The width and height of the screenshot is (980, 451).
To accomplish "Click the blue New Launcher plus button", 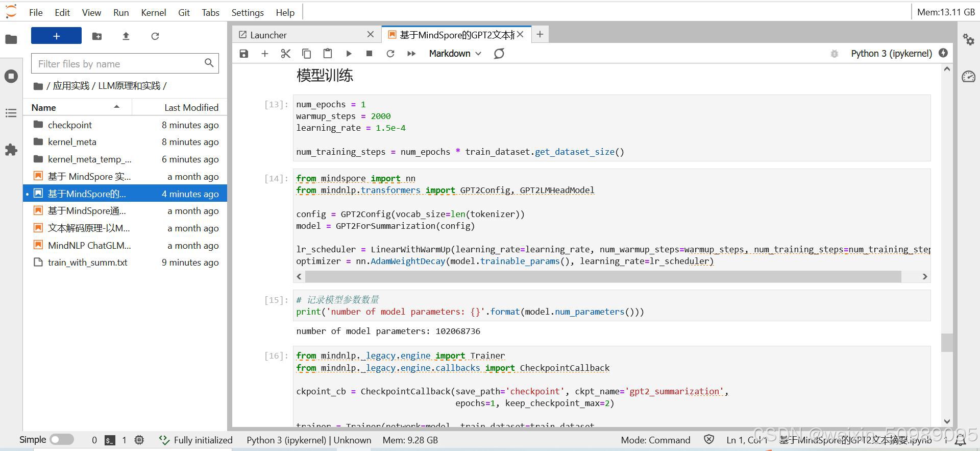I will coord(56,36).
